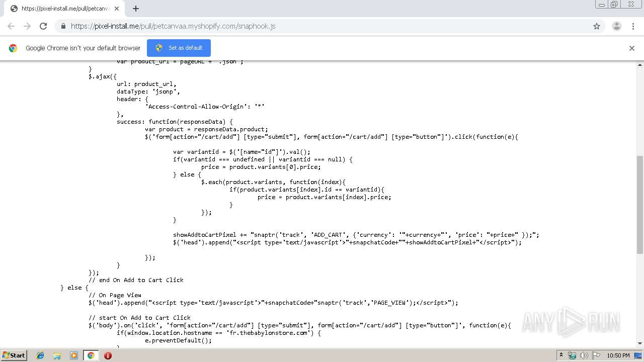
Task: Click Set as default button
Action: [x=179, y=48]
